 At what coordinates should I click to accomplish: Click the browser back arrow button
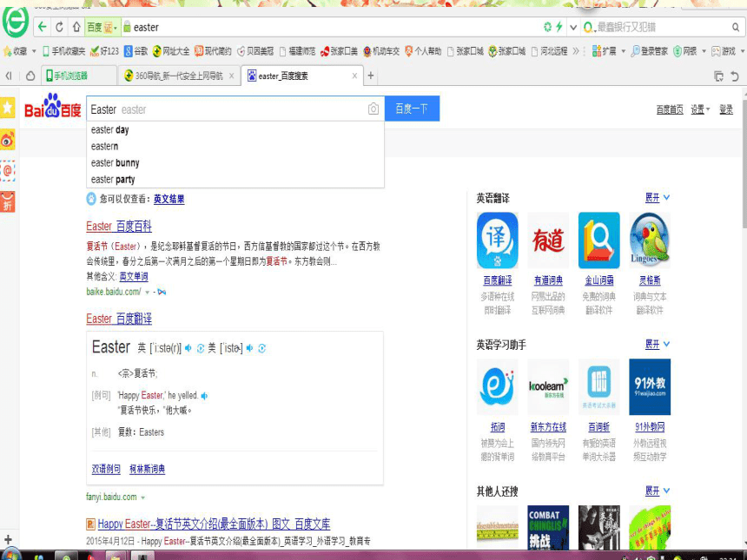pyautogui.click(x=43, y=27)
